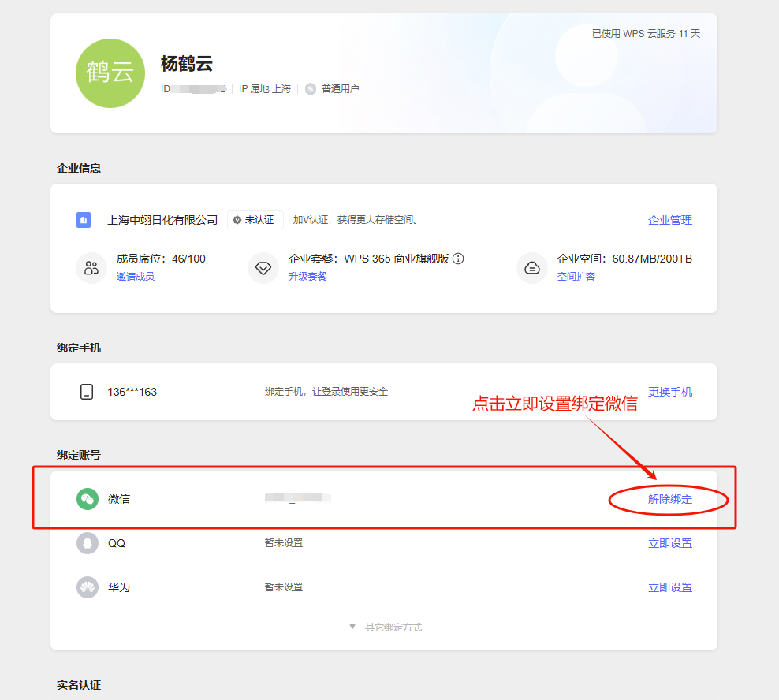The height and width of the screenshot is (700, 779).
Task: Click the grey Huawei logo icon
Action: [88, 587]
